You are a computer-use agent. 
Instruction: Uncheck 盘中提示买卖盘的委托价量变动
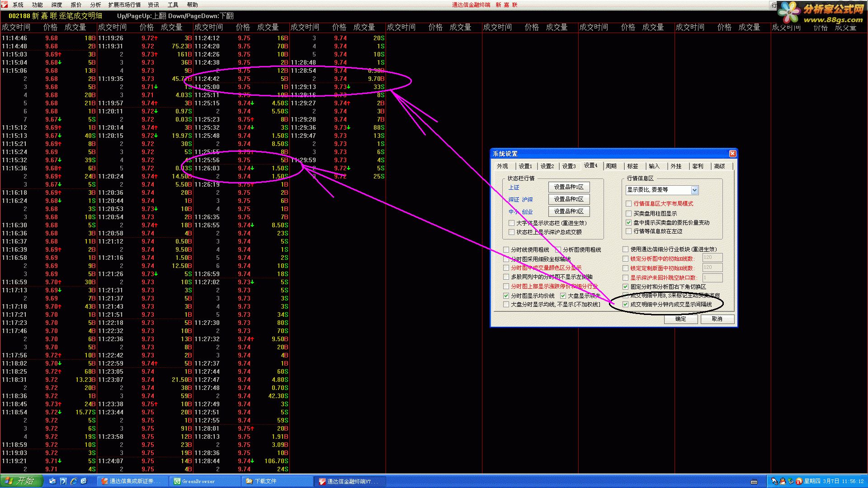click(628, 223)
